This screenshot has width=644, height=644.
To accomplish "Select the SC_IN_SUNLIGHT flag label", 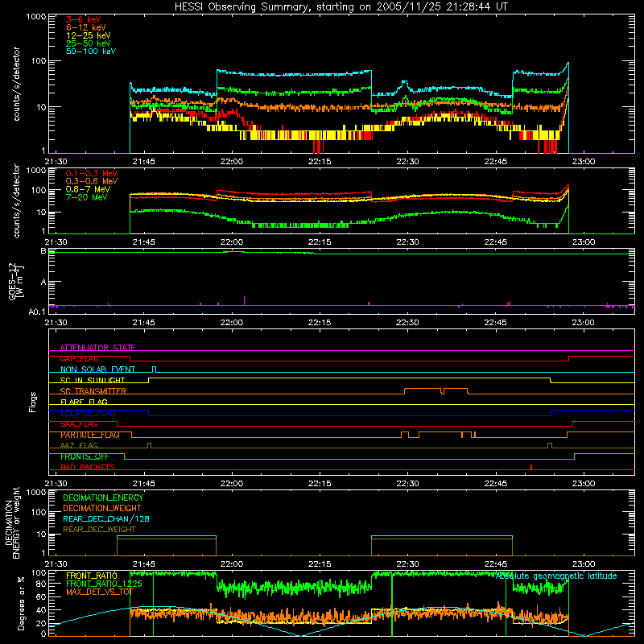I will pos(93,380).
